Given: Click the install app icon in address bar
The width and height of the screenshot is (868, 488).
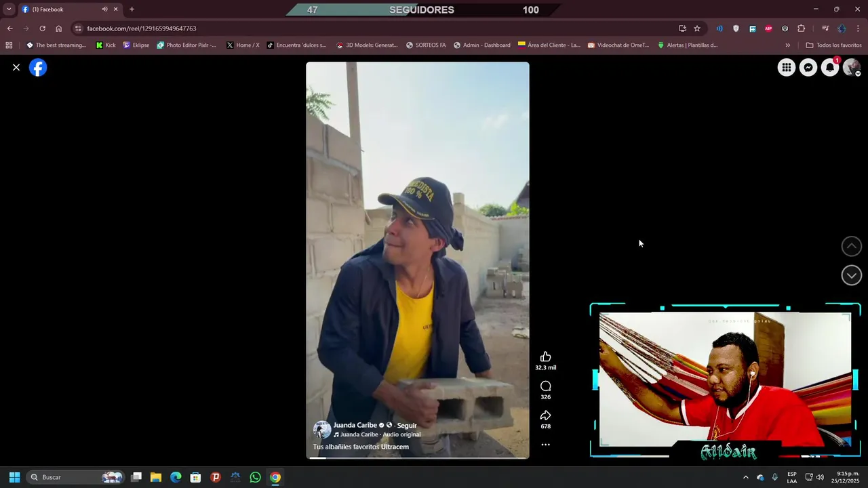Looking at the screenshot, I should [682, 28].
